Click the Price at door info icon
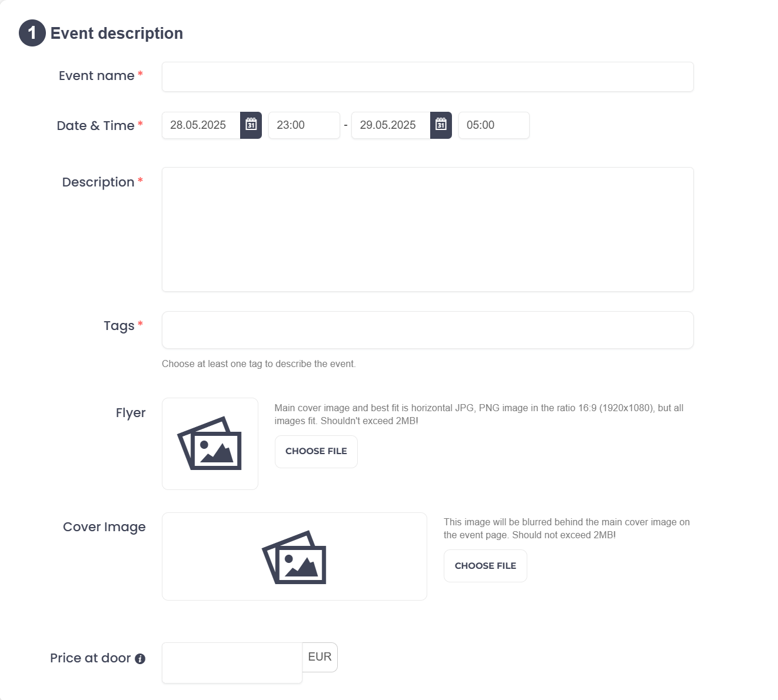The height and width of the screenshot is (700, 778). [140, 659]
